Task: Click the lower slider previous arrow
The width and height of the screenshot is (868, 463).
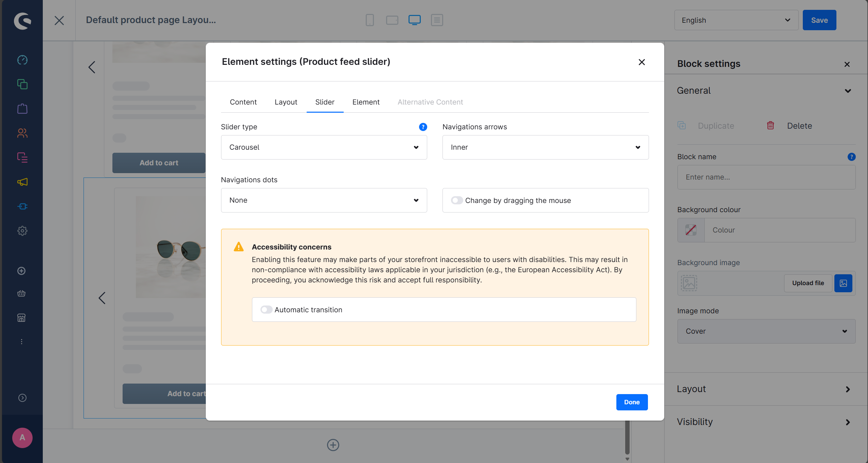Action: [x=102, y=298]
